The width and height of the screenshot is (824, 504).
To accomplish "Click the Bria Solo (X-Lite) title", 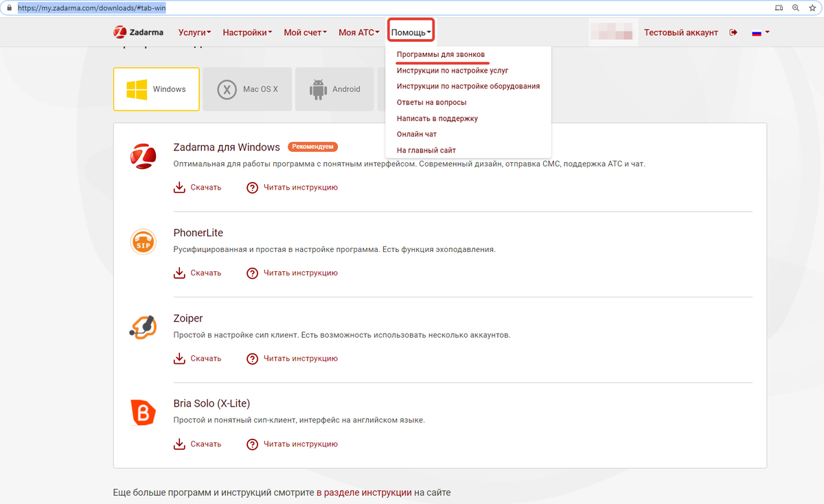I will (x=211, y=404).
